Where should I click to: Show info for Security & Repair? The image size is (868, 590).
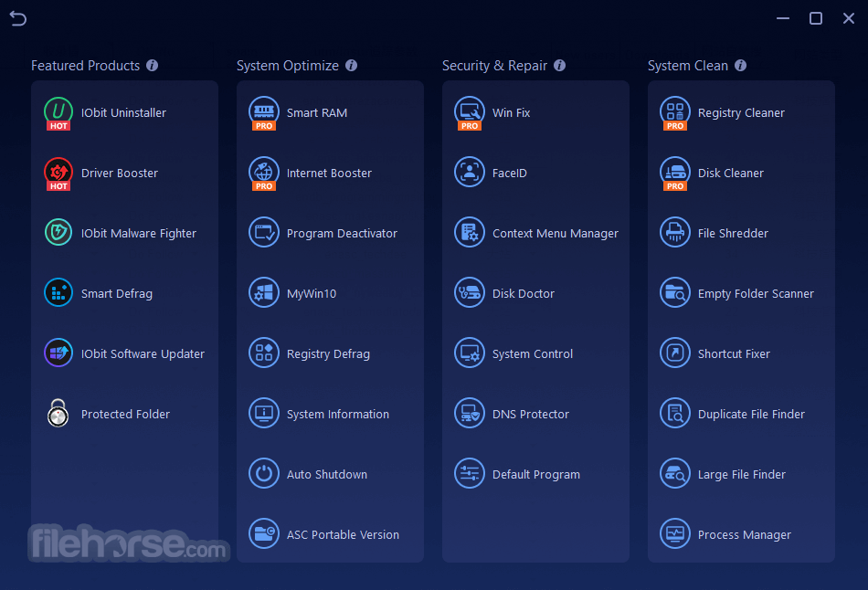pyautogui.click(x=560, y=66)
